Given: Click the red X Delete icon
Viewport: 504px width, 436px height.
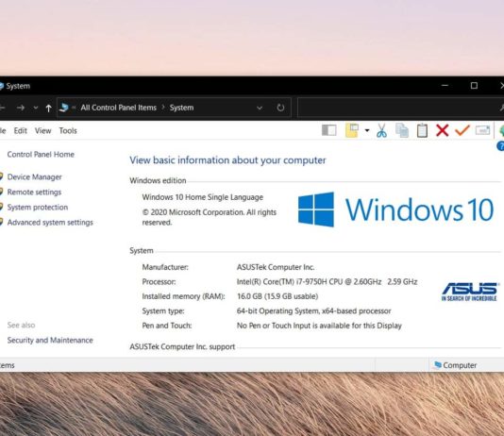Looking at the screenshot, I should pos(443,130).
